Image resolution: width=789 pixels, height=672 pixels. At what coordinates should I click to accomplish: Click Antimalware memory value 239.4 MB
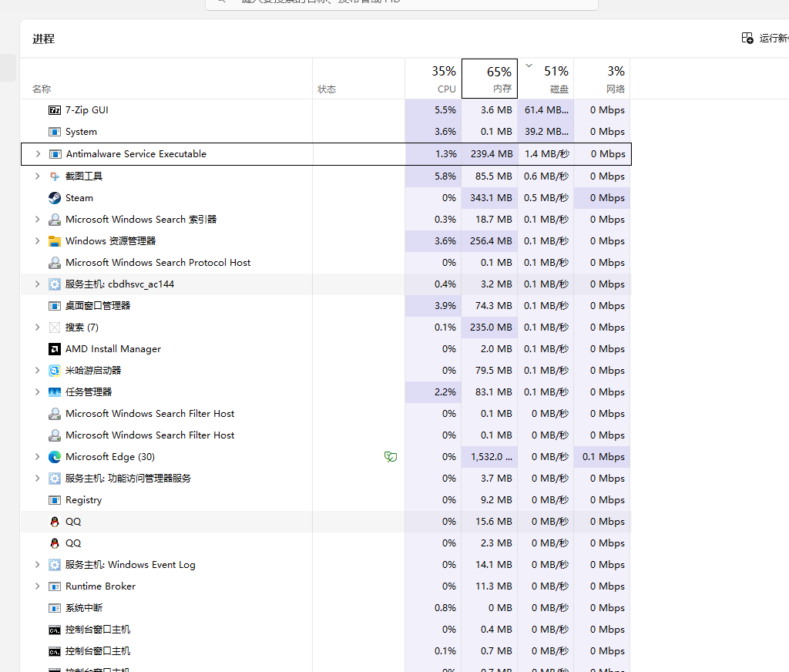point(492,154)
